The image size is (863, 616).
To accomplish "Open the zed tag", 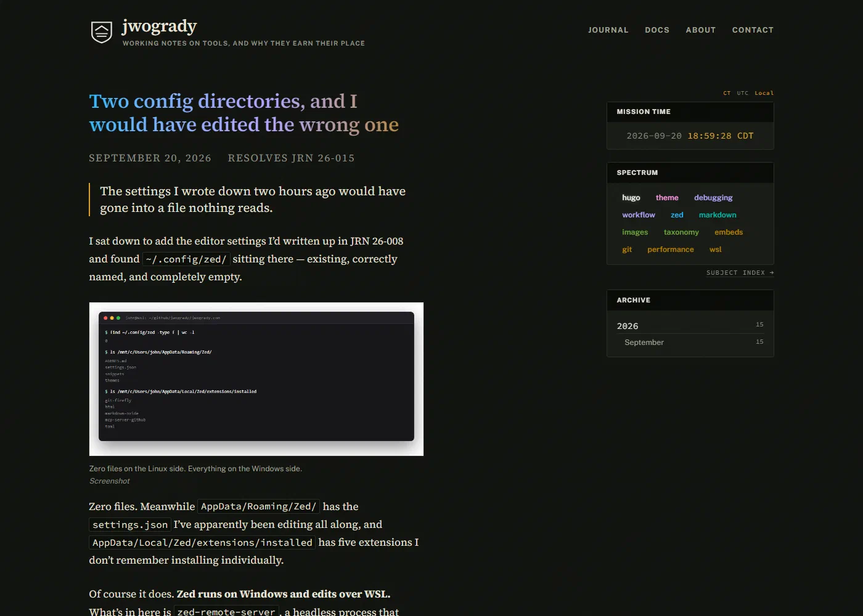I will point(677,215).
